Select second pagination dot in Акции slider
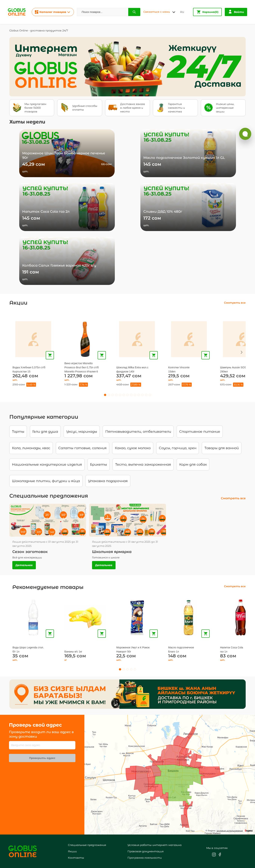 click(x=109, y=395)
